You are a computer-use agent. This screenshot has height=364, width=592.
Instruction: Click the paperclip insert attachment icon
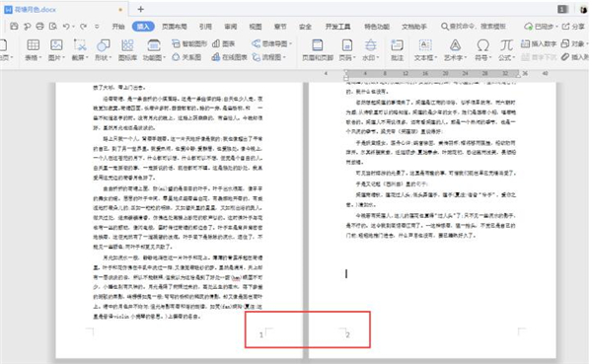point(565,57)
